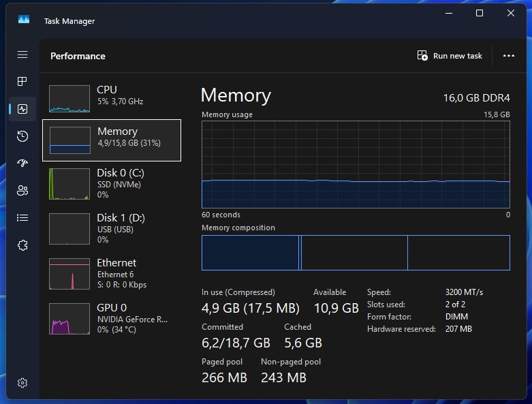The height and width of the screenshot is (404, 532).
Task: Select the Ethernet 6 network item
Action: click(112, 273)
